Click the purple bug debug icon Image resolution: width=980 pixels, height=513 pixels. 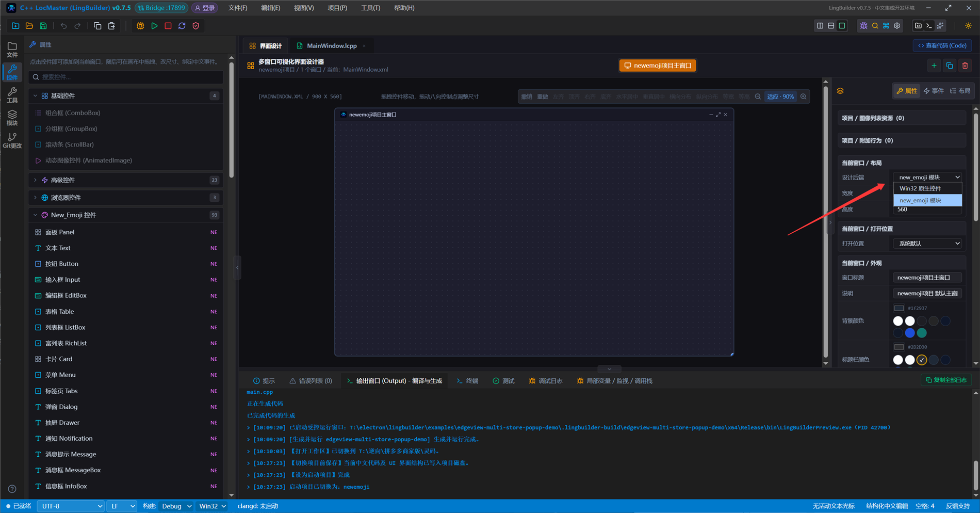pyautogui.click(x=864, y=26)
